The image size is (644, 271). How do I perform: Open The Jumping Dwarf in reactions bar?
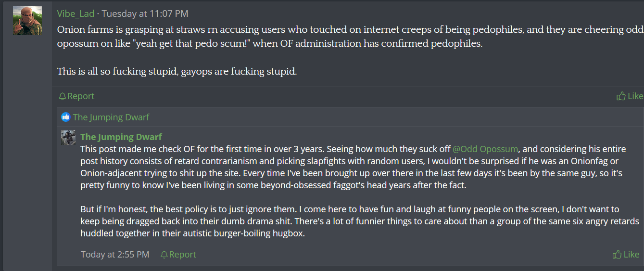coord(111,117)
